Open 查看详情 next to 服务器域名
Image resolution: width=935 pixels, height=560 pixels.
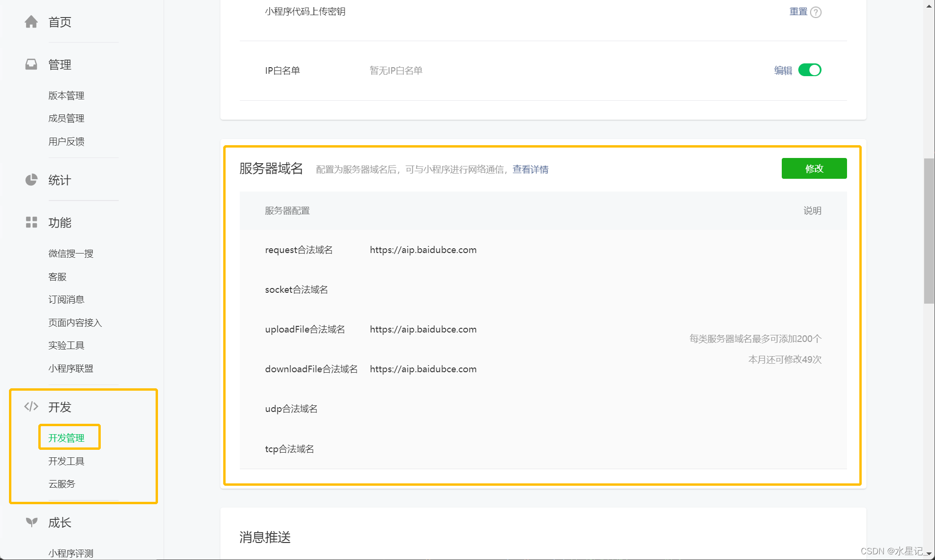[530, 169]
